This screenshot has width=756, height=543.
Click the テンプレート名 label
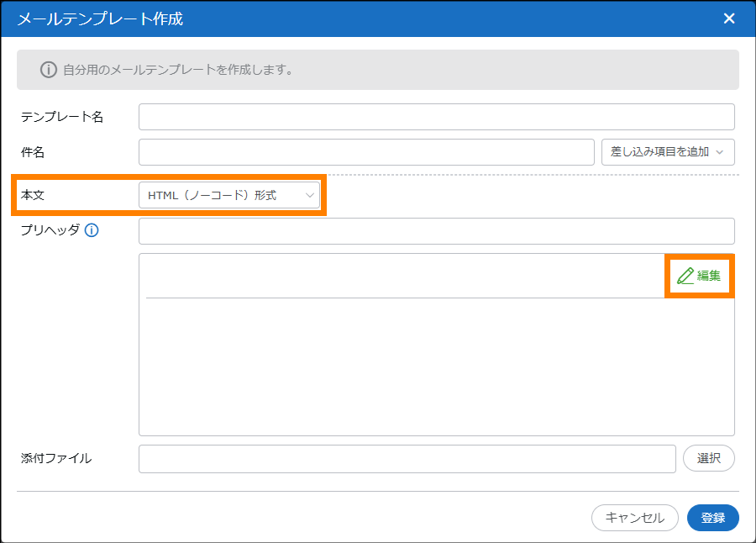click(x=62, y=117)
